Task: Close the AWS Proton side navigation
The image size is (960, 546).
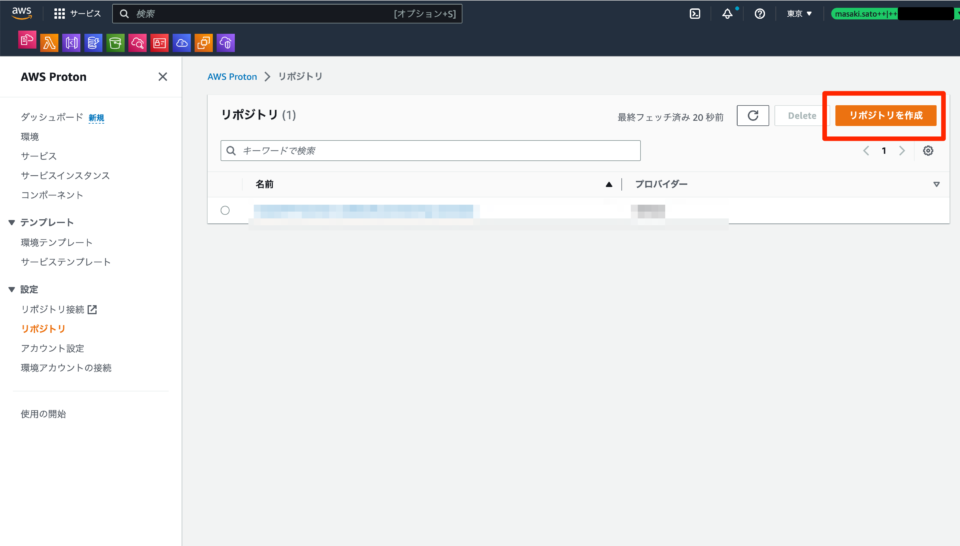Action: (x=162, y=77)
